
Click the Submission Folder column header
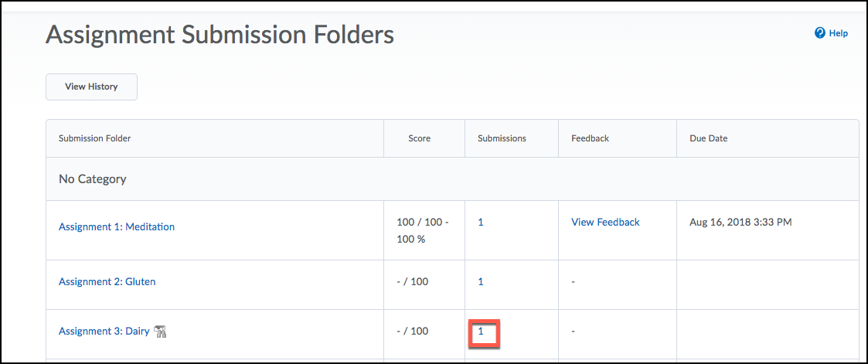tap(94, 138)
